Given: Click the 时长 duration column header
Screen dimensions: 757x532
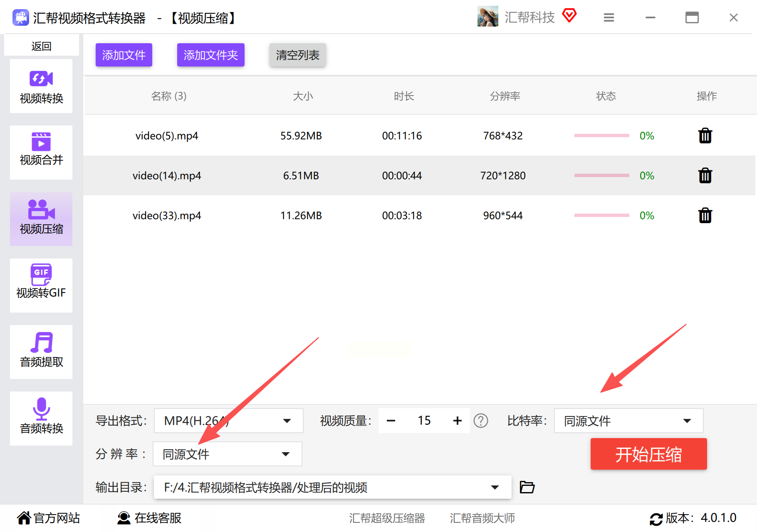Looking at the screenshot, I should coord(404,96).
